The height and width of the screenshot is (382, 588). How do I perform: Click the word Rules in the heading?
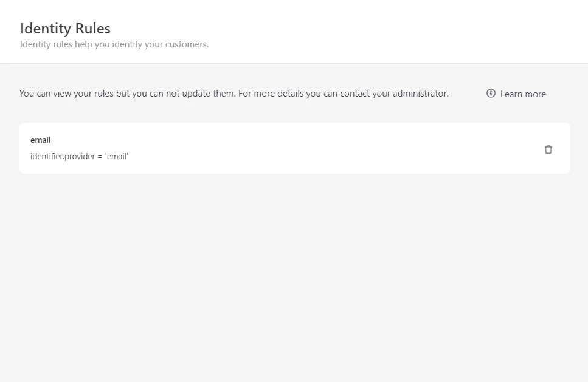93,29
